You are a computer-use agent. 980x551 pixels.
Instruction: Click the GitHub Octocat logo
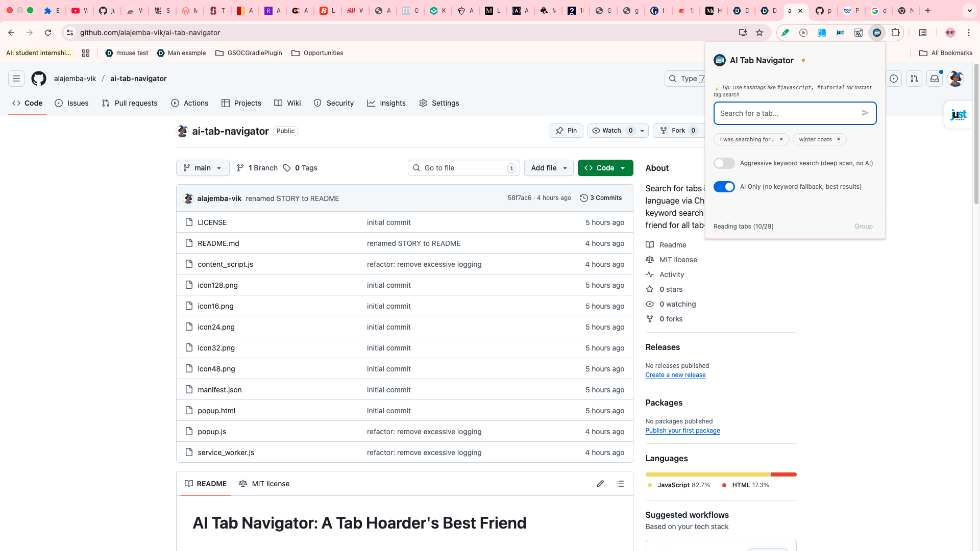[x=39, y=79]
